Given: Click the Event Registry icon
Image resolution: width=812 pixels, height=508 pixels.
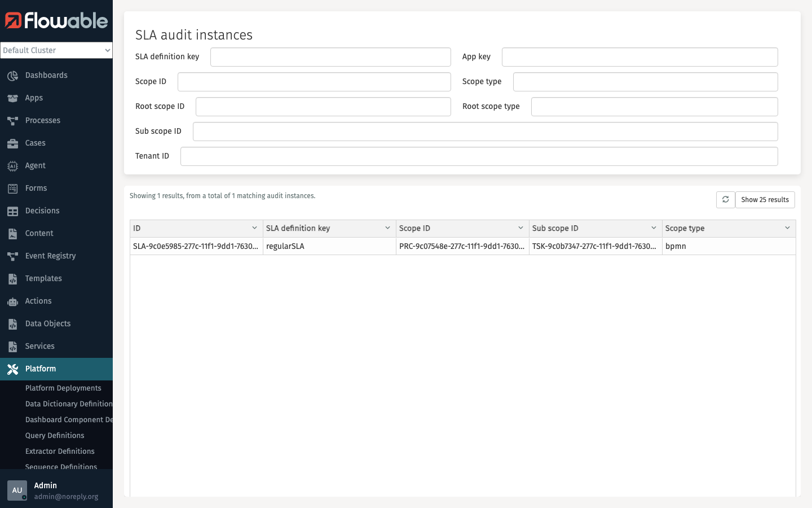Looking at the screenshot, I should tap(12, 256).
